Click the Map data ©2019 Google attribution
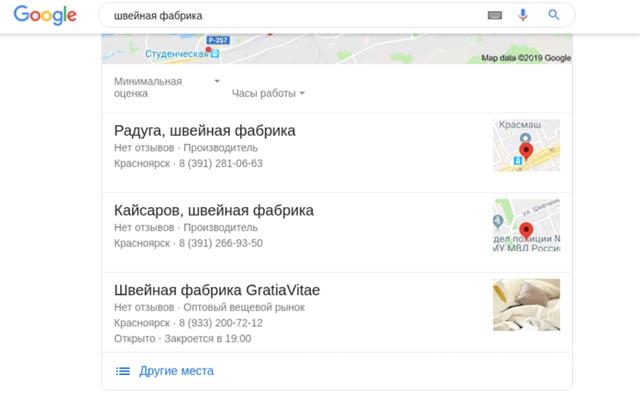This screenshot has height=407, width=640. pos(526,58)
